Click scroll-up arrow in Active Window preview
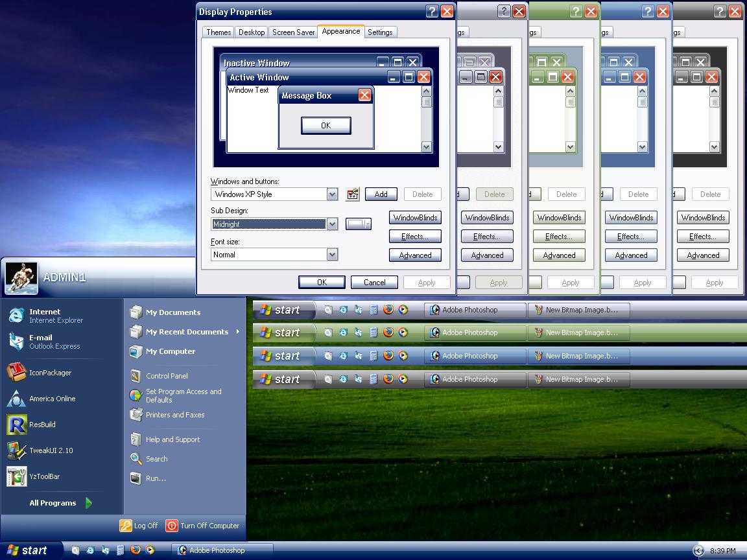The image size is (747, 560). 427,91
